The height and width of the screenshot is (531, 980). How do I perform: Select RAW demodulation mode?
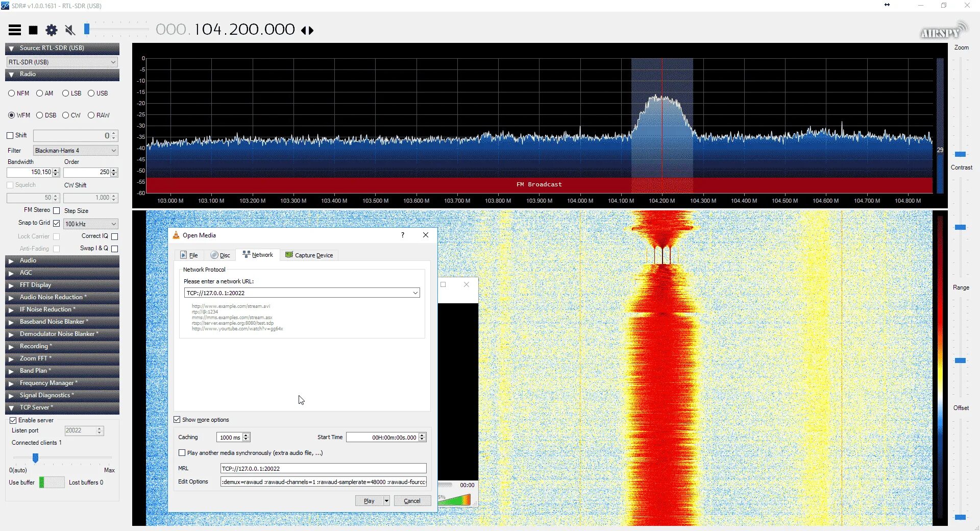pyautogui.click(x=99, y=115)
